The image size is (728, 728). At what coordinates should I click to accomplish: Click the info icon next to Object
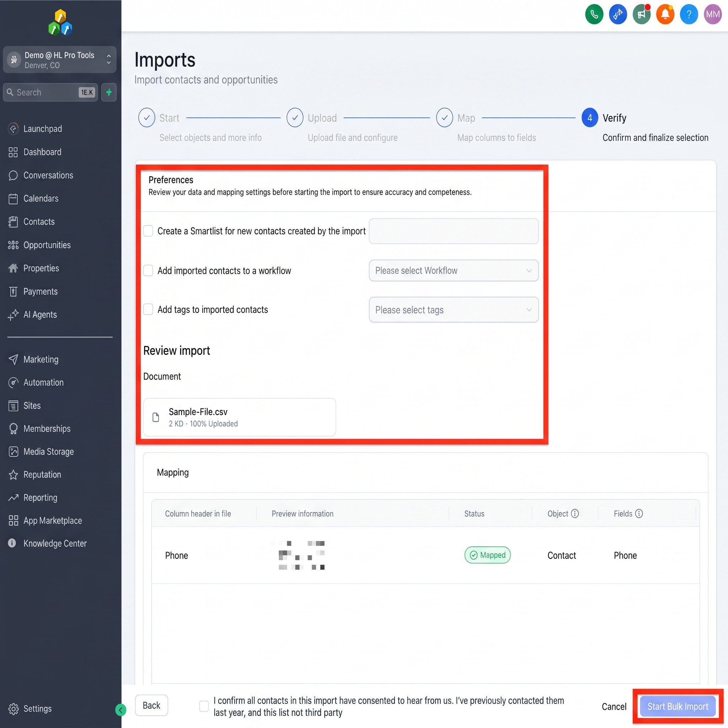coord(575,514)
